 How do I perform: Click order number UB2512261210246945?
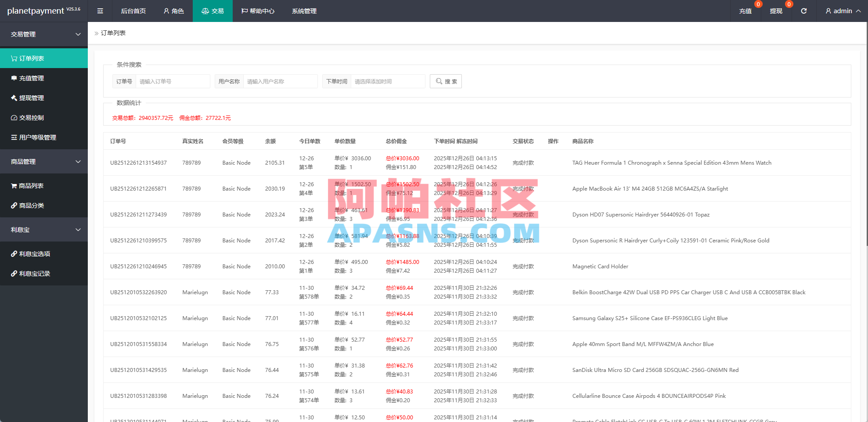point(138,267)
